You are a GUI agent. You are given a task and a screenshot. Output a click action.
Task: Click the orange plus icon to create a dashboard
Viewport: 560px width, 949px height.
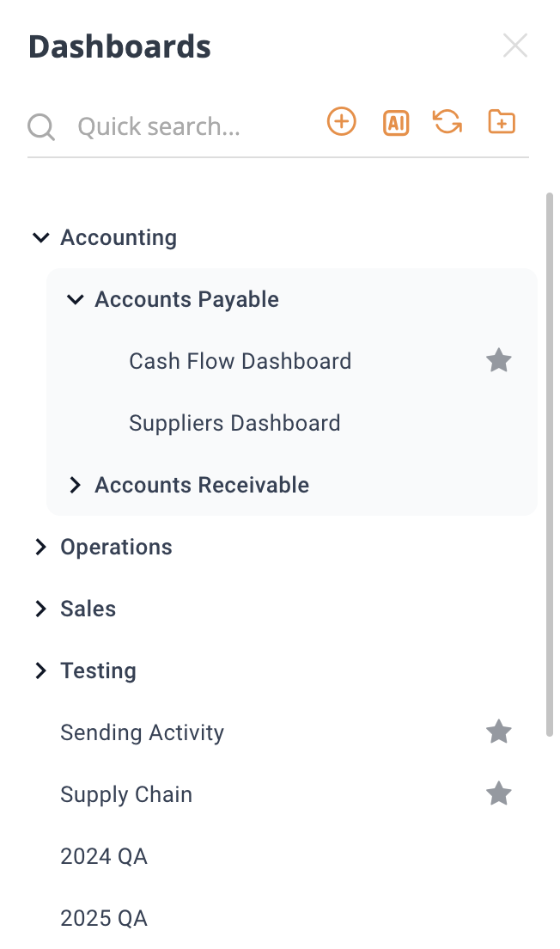click(341, 122)
